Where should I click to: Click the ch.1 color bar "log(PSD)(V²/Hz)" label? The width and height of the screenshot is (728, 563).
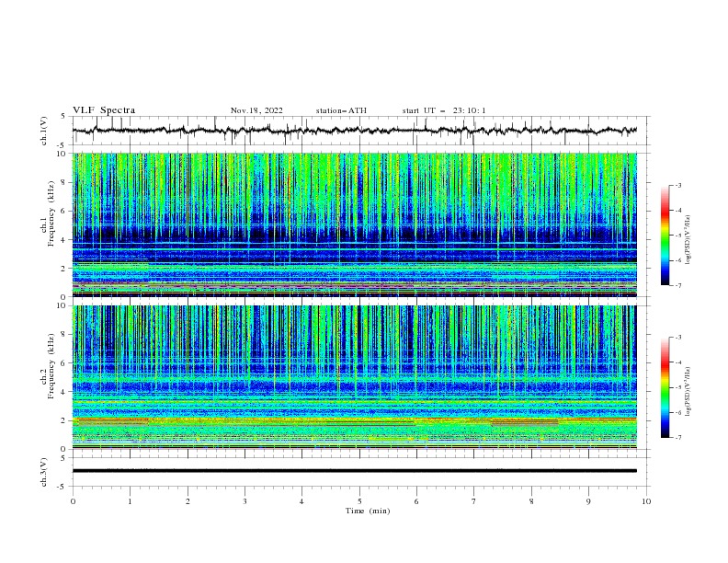pos(688,240)
